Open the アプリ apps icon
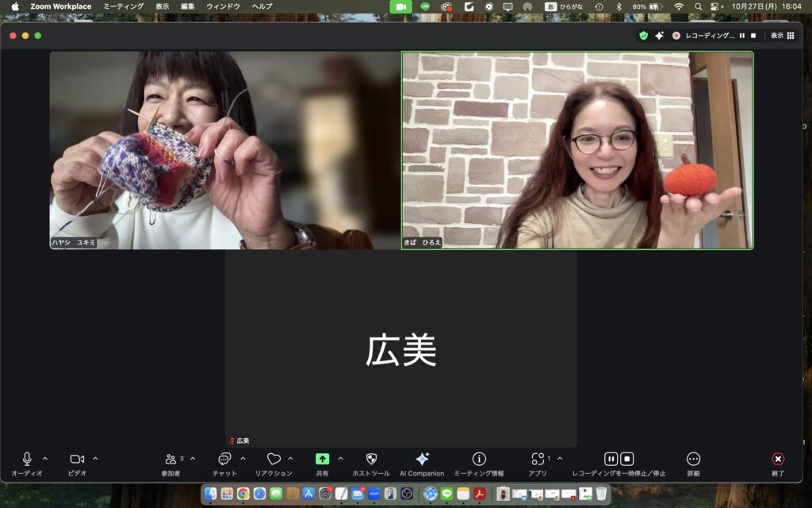Screen dimensions: 812x508 coord(538,460)
